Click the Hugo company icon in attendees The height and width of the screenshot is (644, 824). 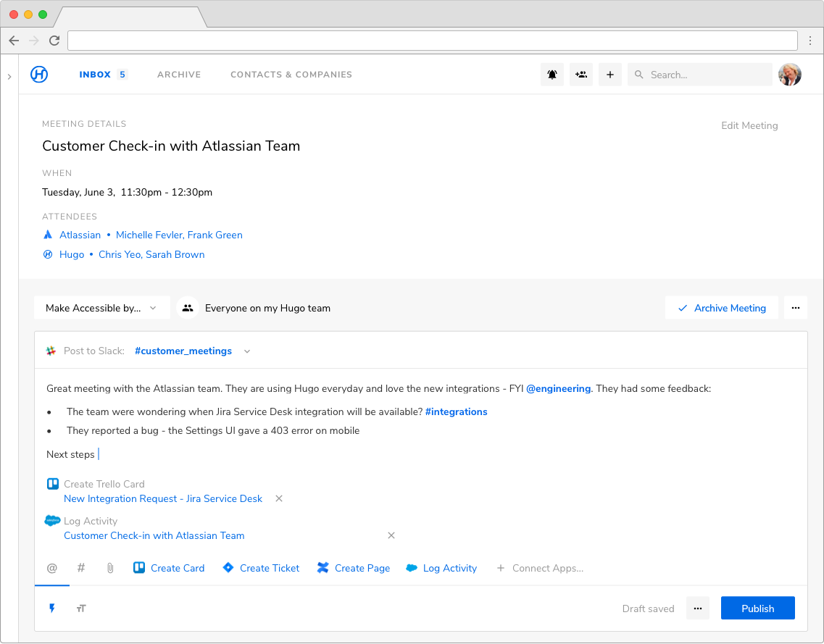48,255
